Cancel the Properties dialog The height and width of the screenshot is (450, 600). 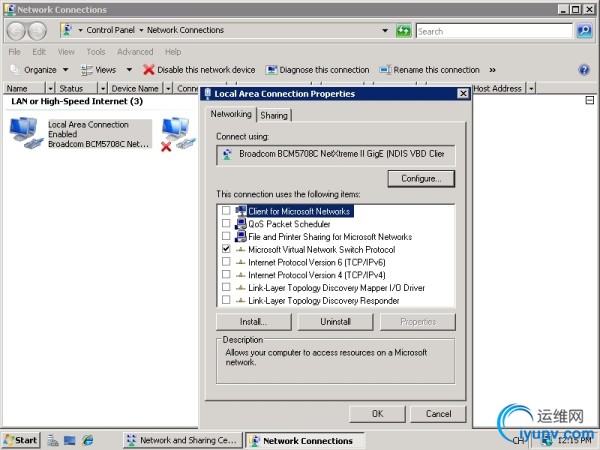pos(438,414)
